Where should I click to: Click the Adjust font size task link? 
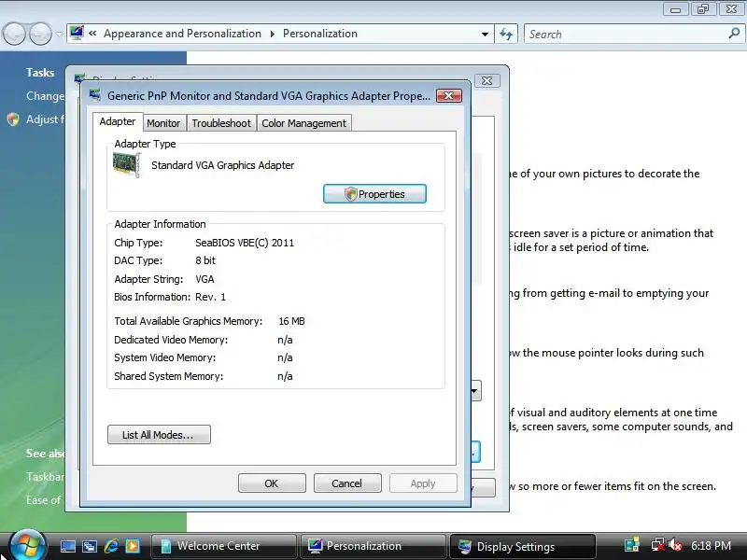pyautogui.click(x=45, y=119)
